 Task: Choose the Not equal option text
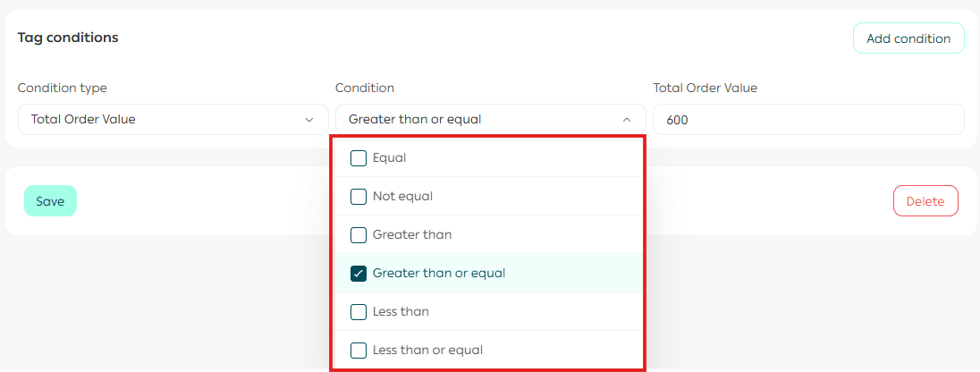402,197
